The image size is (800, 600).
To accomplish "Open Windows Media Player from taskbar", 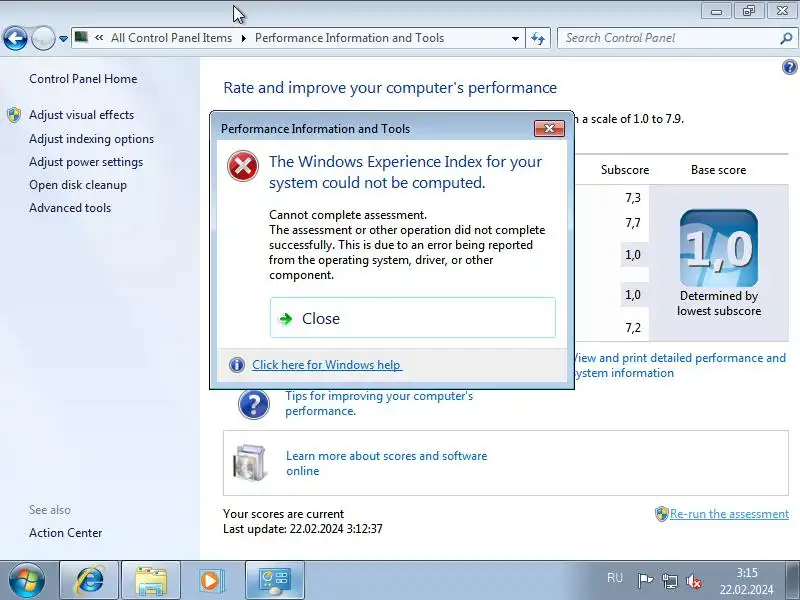I will [210, 580].
